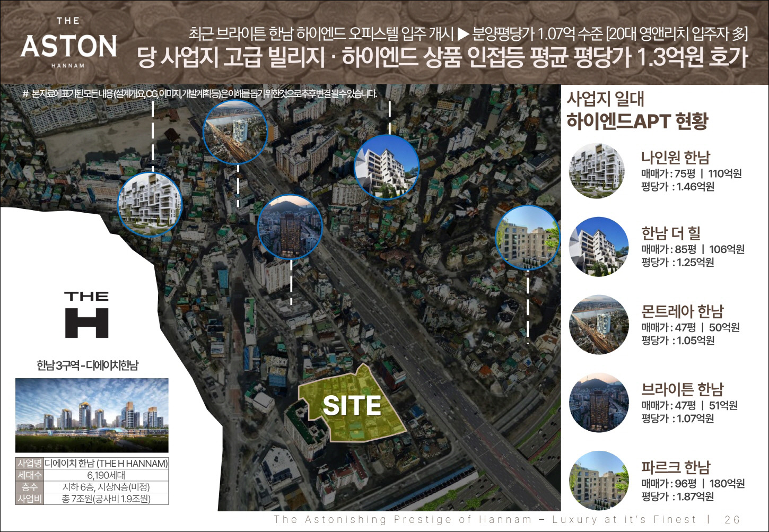Click the black THE H logo
Image resolution: width=769 pixels, height=532 pixels.
coord(86,315)
